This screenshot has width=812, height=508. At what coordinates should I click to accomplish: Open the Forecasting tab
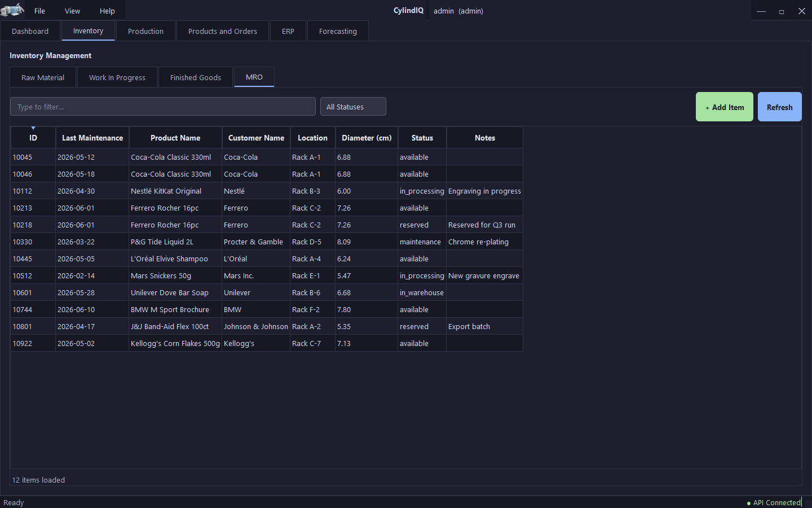(x=338, y=31)
